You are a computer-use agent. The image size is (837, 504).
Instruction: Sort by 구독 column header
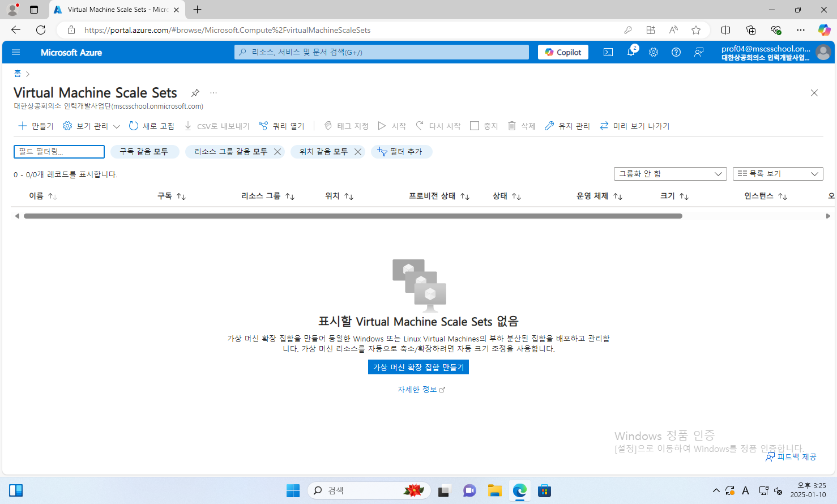pyautogui.click(x=172, y=196)
